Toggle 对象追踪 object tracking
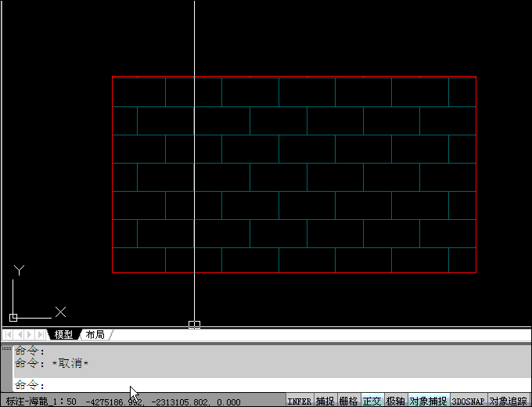Screen dimensions: 532x407 click(x=509, y=401)
